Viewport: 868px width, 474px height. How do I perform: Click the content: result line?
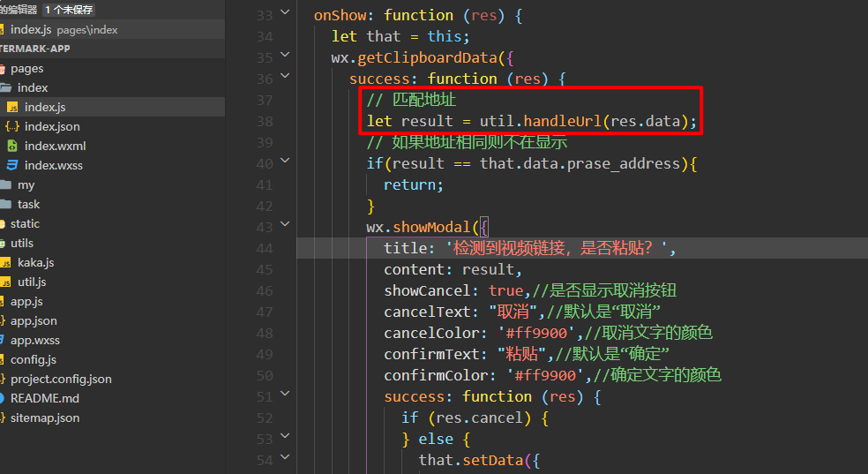point(453,270)
